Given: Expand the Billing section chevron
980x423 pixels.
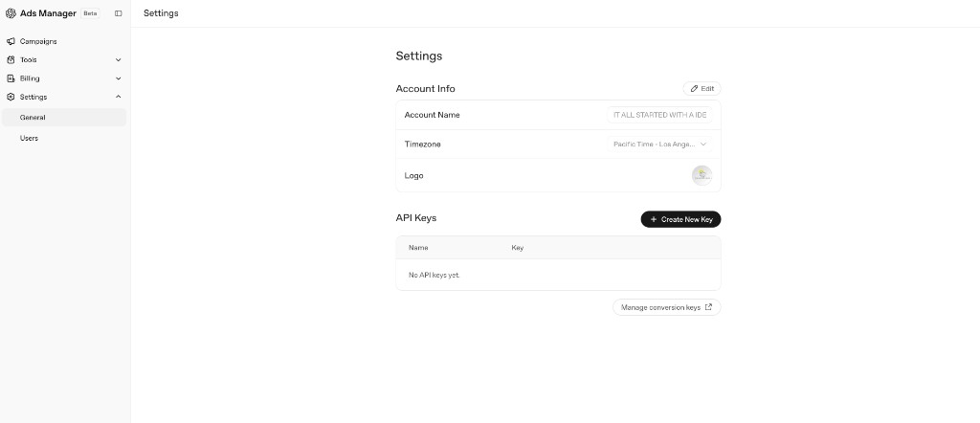Looking at the screenshot, I should pos(118,78).
